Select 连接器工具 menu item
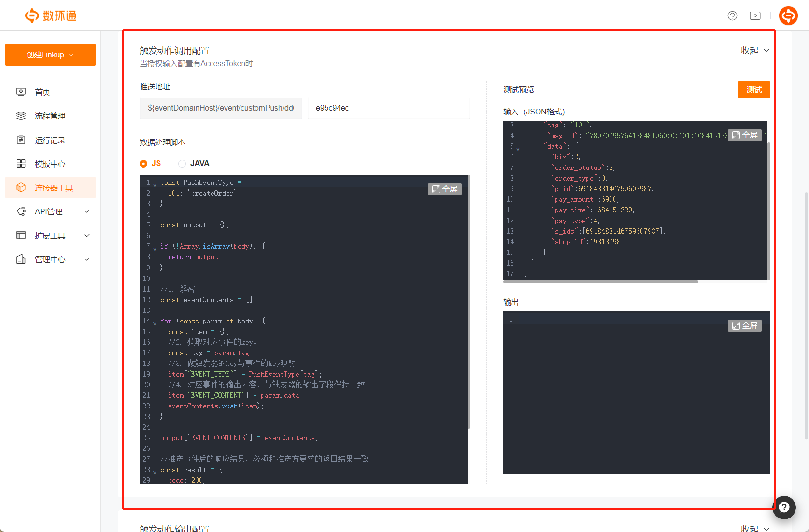 [50, 188]
